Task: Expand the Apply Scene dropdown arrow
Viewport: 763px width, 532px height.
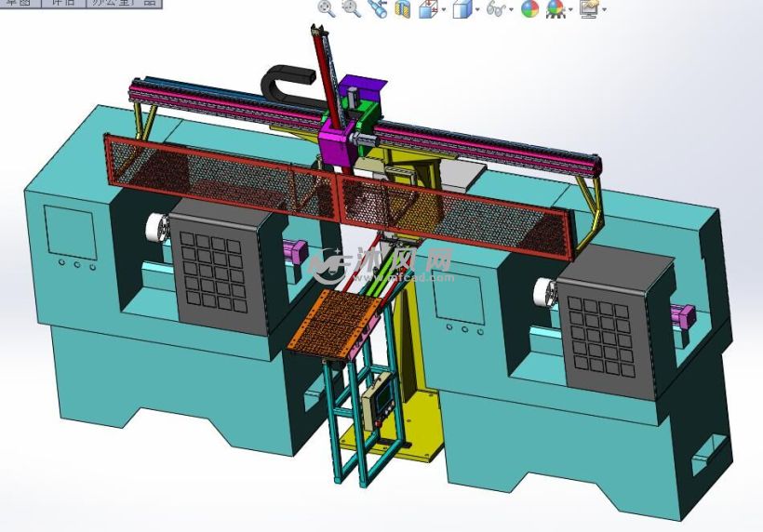Action: [570, 10]
